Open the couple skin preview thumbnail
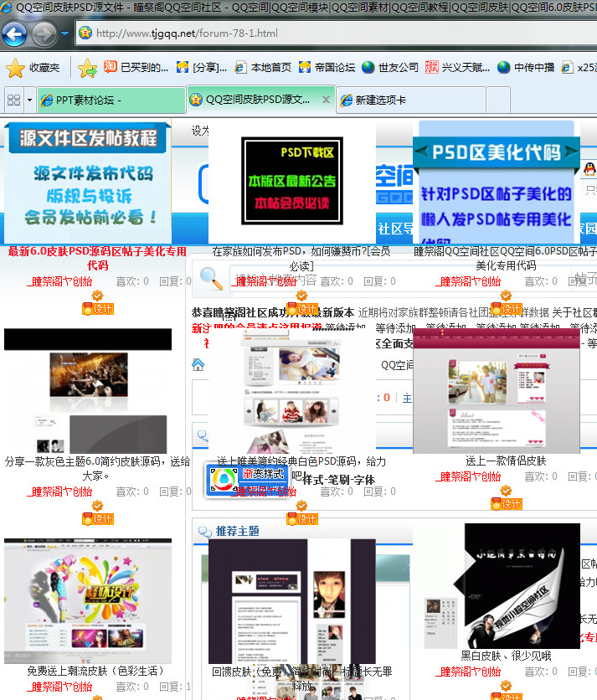This screenshot has height=700, width=597. pyautogui.click(x=497, y=391)
